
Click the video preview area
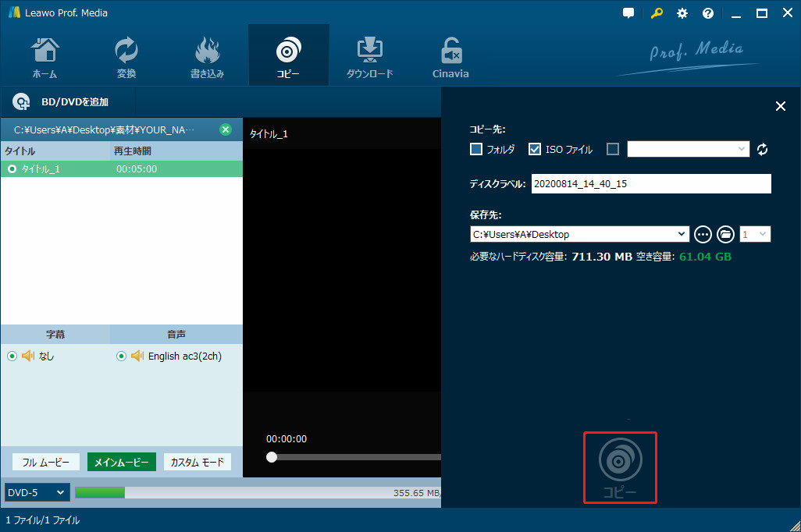342,270
